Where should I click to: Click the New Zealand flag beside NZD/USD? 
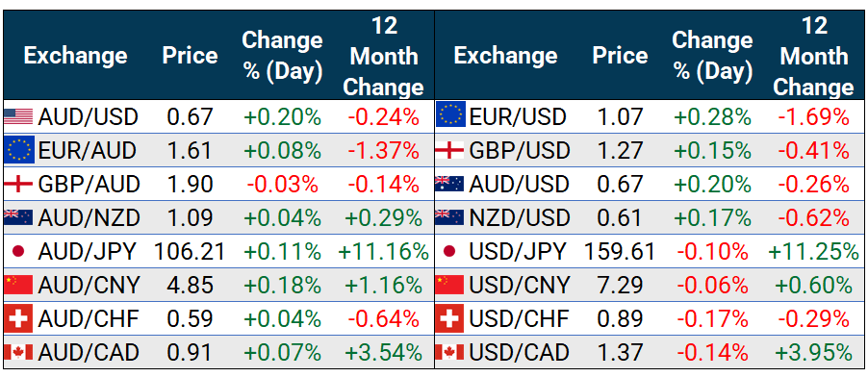449,217
